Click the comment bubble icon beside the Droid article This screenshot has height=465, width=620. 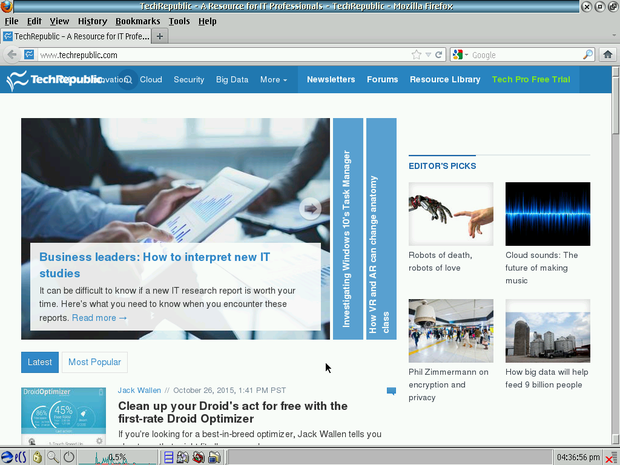[391, 391]
